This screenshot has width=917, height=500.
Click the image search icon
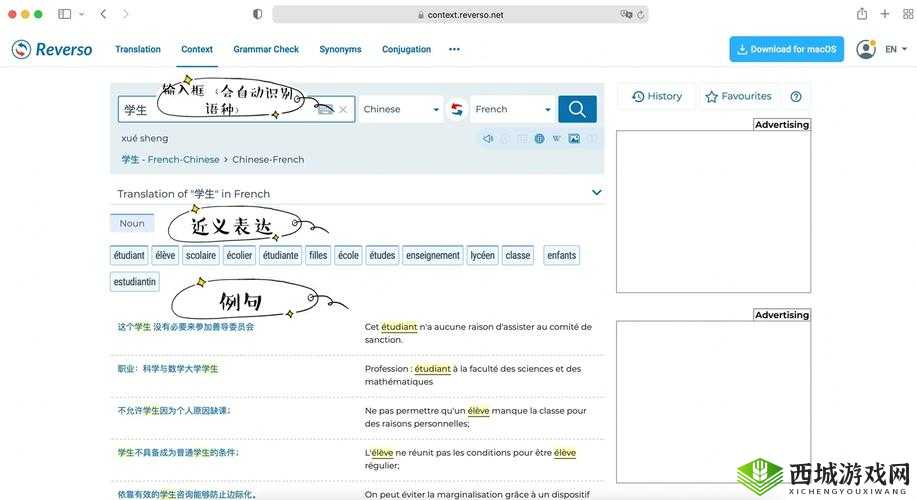[x=574, y=139]
